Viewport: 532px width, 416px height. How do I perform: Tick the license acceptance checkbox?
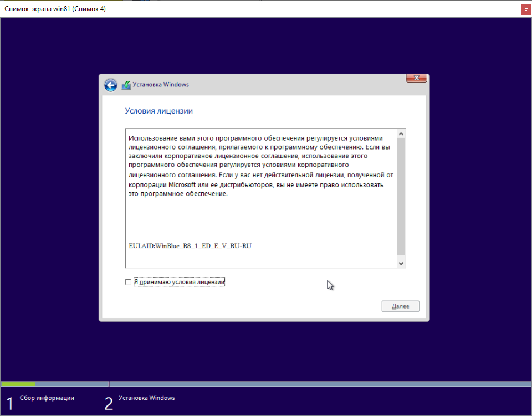[x=128, y=282]
